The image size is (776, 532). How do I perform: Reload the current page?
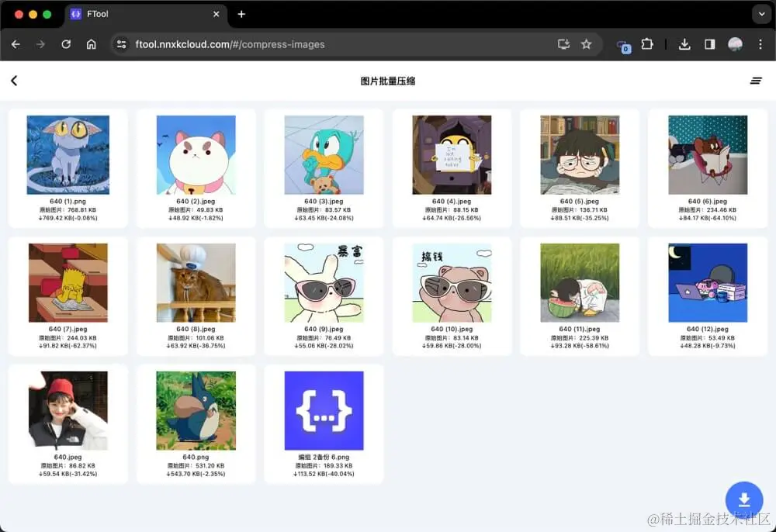click(x=66, y=44)
